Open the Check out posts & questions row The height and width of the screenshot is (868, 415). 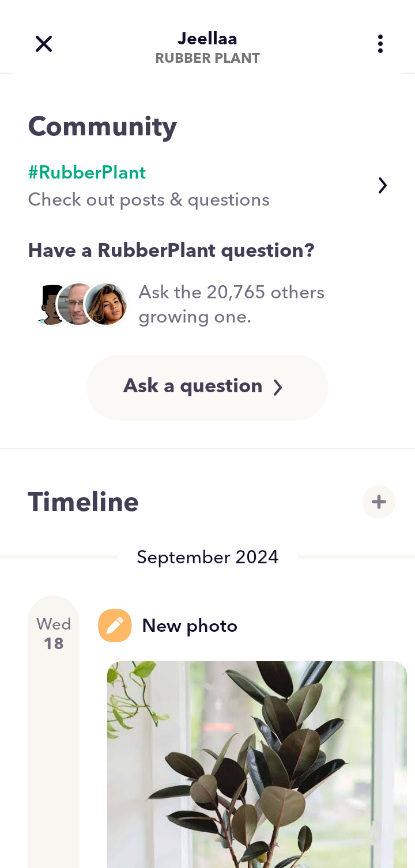tap(207, 185)
